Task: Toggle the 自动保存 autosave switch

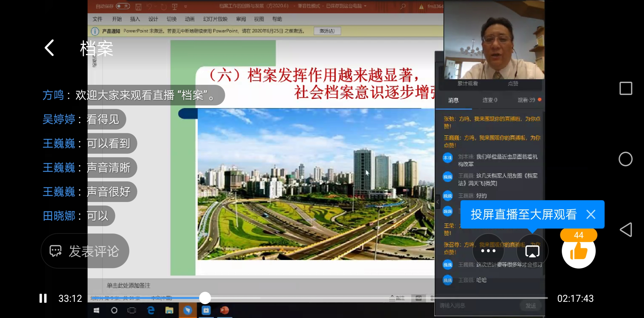Action: pos(123,6)
